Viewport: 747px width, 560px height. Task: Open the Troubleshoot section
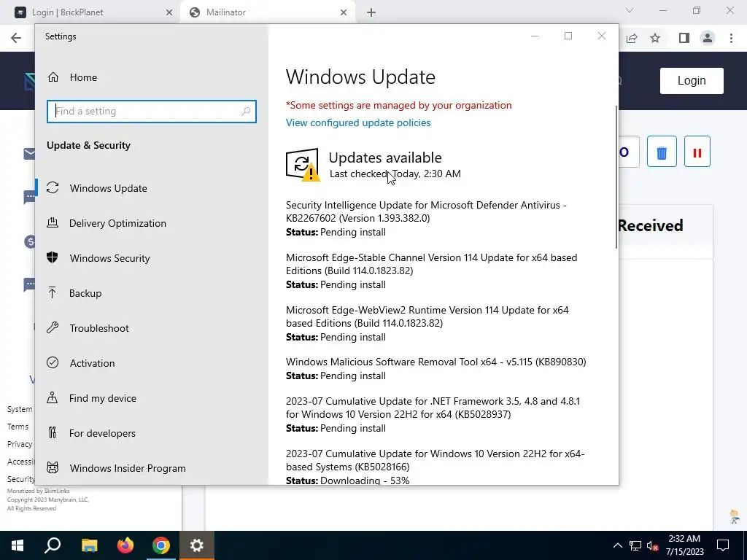[x=99, y=328]
